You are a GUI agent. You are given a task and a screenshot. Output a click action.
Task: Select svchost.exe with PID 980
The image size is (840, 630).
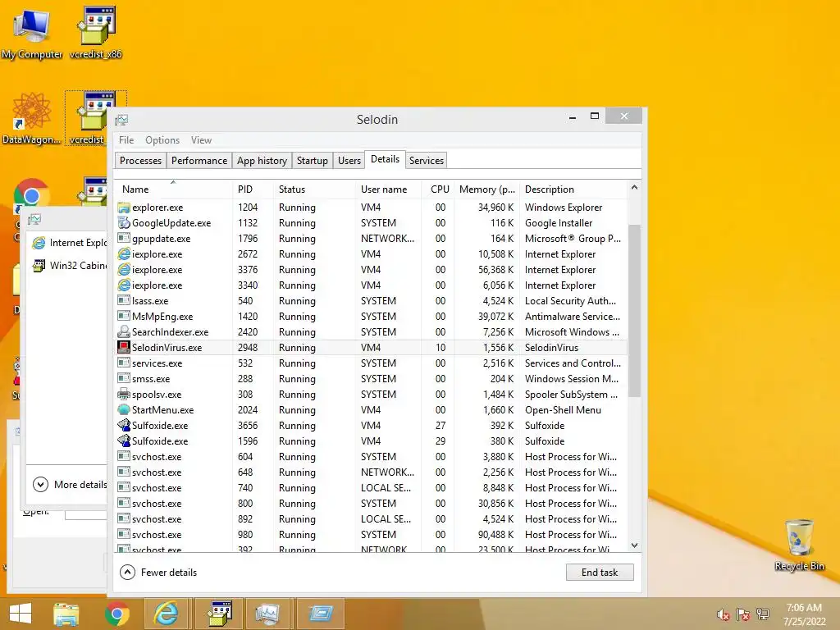click(371, 535)
